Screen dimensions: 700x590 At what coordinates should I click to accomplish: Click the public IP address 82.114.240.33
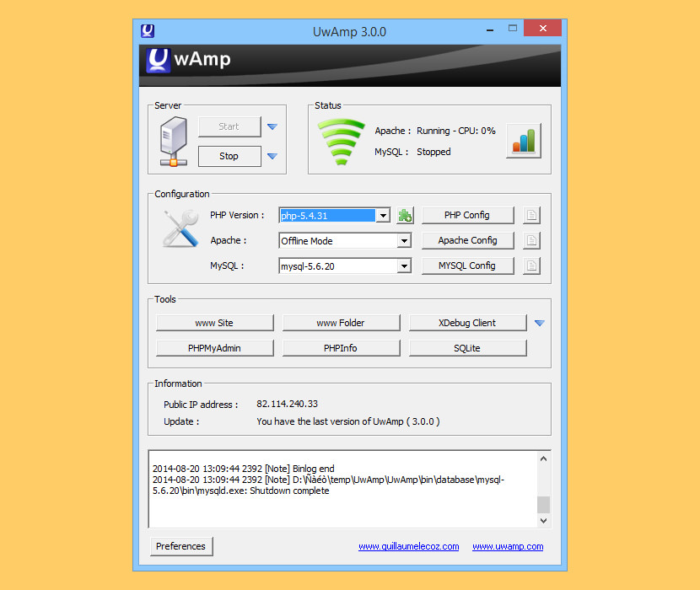(287, 405)
